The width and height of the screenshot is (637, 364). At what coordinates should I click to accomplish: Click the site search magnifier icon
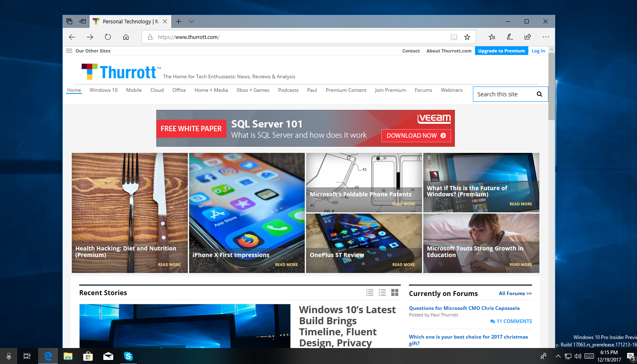539,94
